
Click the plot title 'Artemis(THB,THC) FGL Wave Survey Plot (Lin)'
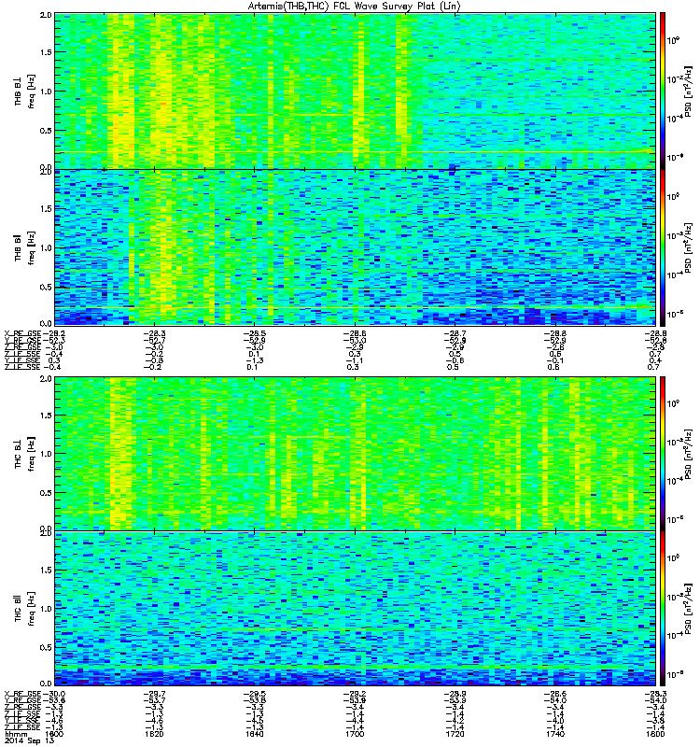point(355,7)
